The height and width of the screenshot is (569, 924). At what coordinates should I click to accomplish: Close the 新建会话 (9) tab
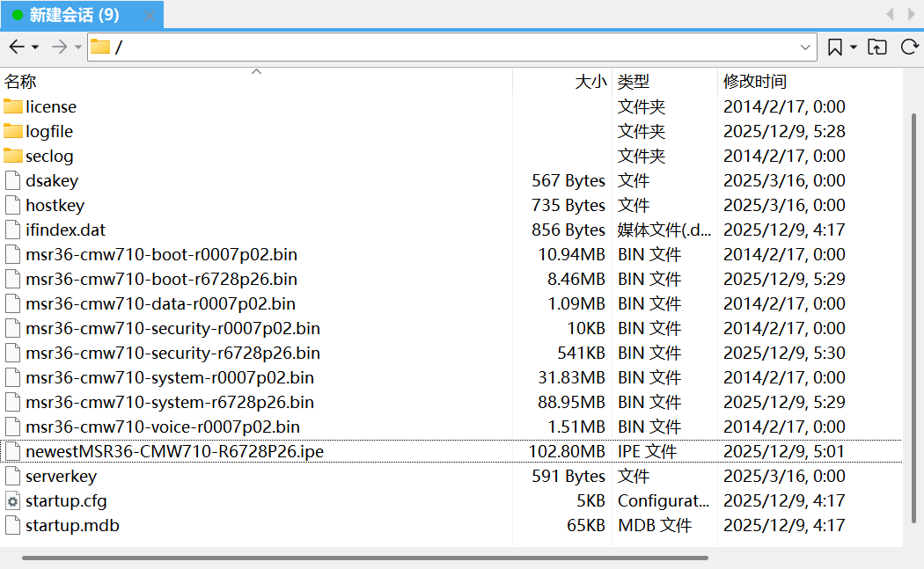[150, 15]
